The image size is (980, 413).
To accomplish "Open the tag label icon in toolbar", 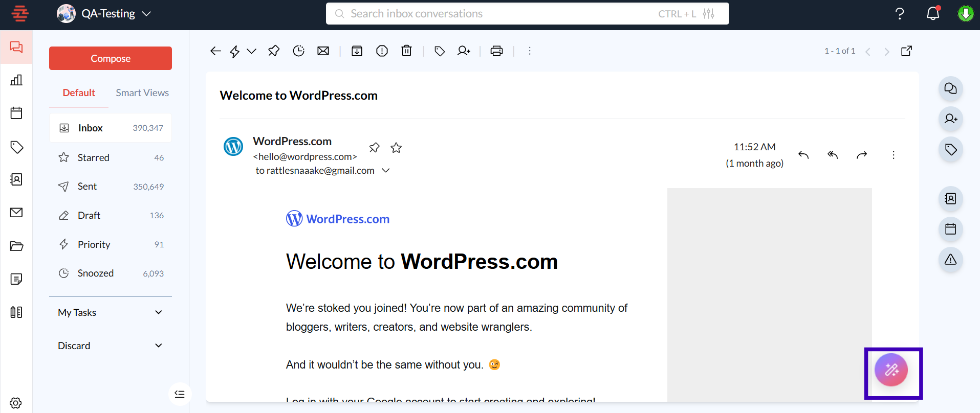I will [439, 51].
